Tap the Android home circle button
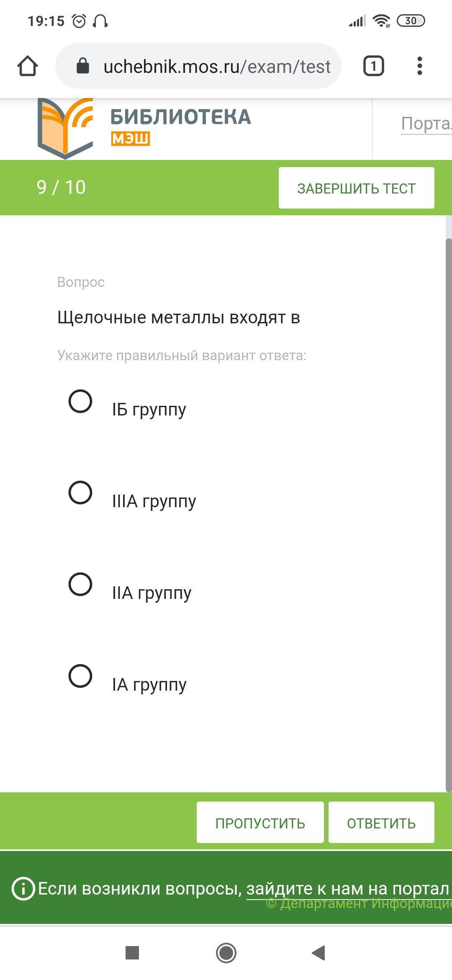The width and height of the screenshot is (452, 980). [x=226, y=953]
